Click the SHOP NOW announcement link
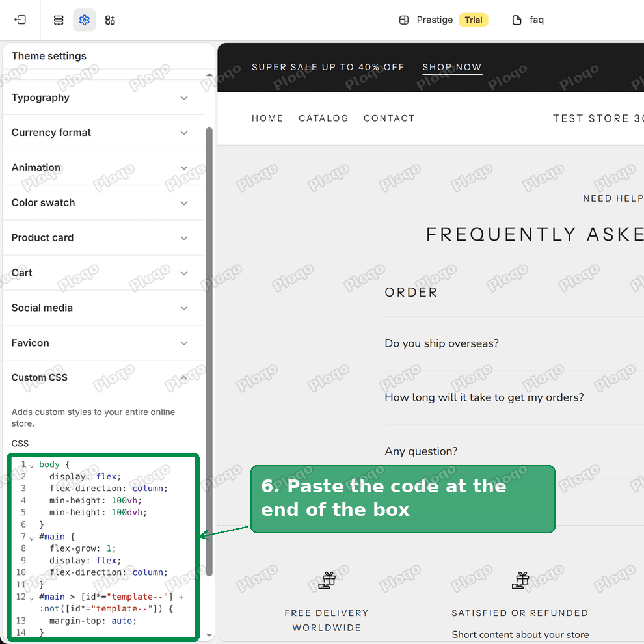The width and height of the screenshot is (644, 644). tap(452, 68)
